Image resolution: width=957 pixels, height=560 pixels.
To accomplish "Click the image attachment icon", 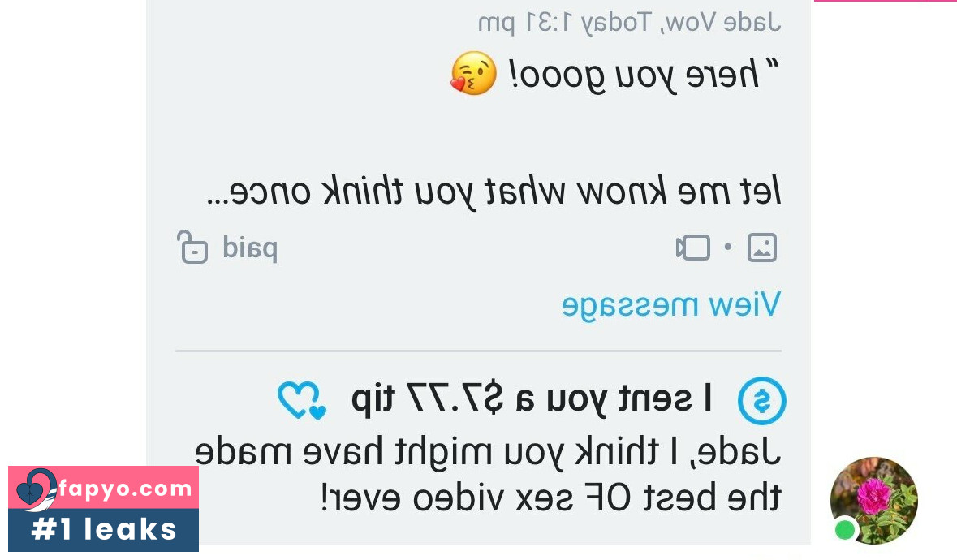I will (762, 248).
